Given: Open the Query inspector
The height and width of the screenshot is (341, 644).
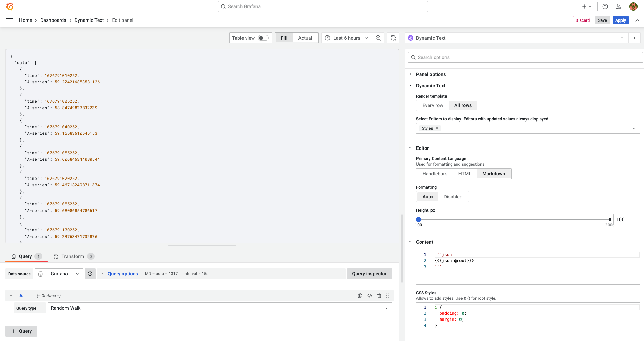Looking at the screenshot, I should [x=369, y=274].
